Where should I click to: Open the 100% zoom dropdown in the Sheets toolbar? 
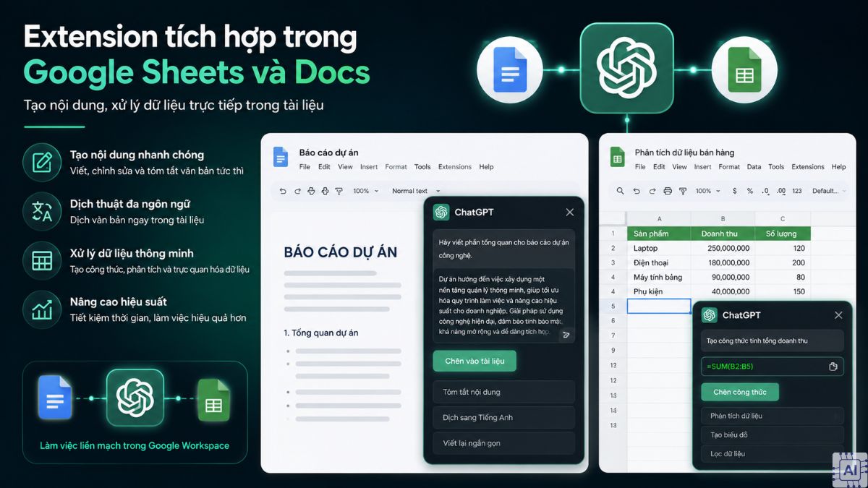[707, 191]
